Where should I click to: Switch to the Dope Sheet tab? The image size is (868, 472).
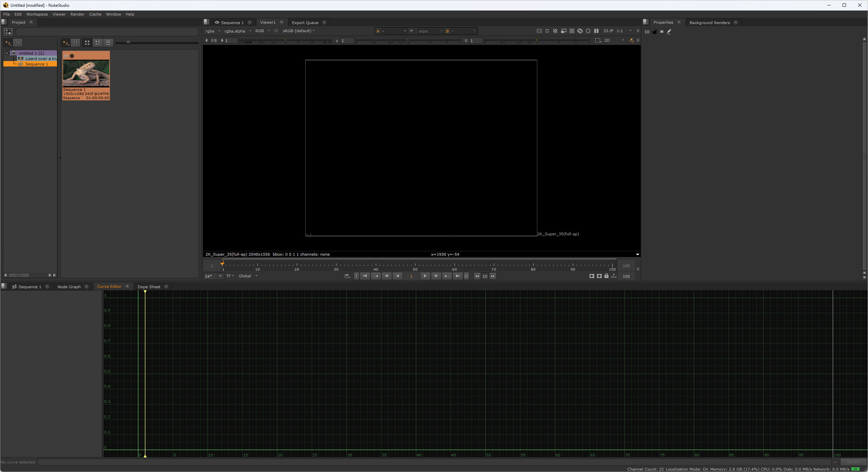149,287
